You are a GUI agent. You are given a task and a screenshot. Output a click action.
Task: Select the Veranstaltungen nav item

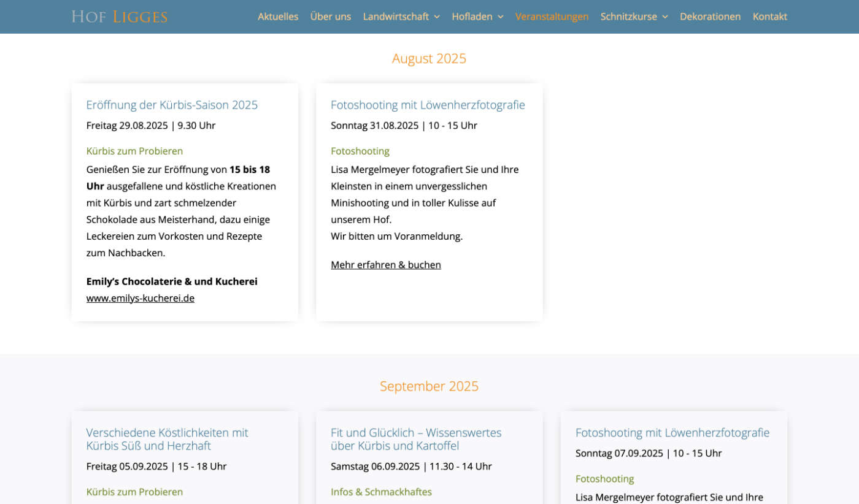(552, 17)
